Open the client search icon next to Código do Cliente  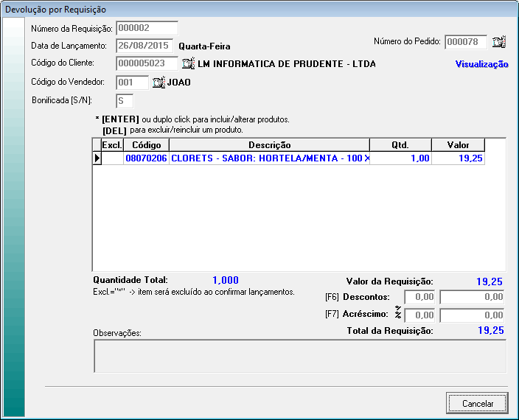pos(188,63)
